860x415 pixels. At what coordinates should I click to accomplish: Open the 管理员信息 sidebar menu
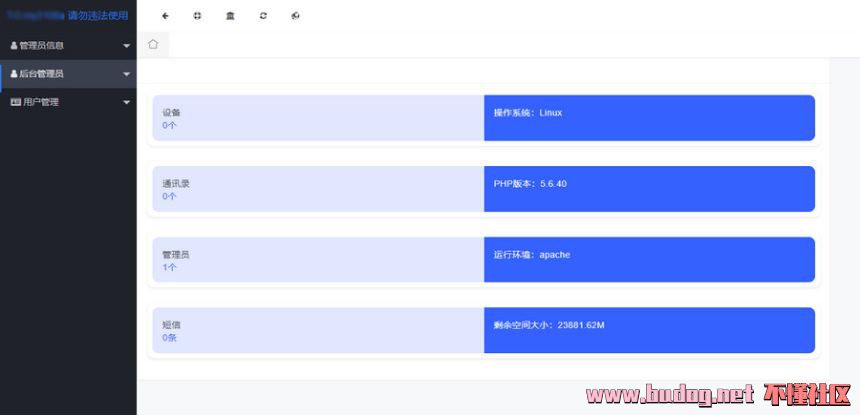tap(68, 46)
